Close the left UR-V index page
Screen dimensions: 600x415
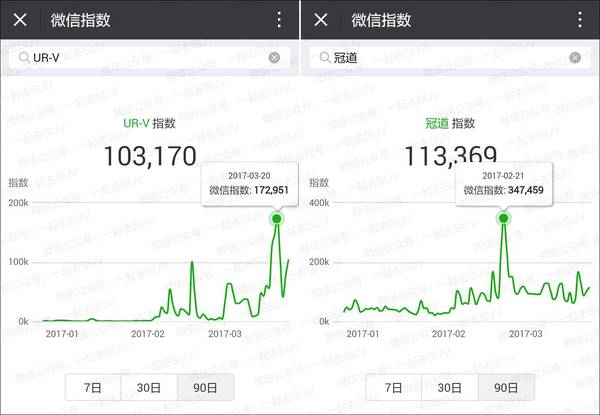[x=20, y=20]
